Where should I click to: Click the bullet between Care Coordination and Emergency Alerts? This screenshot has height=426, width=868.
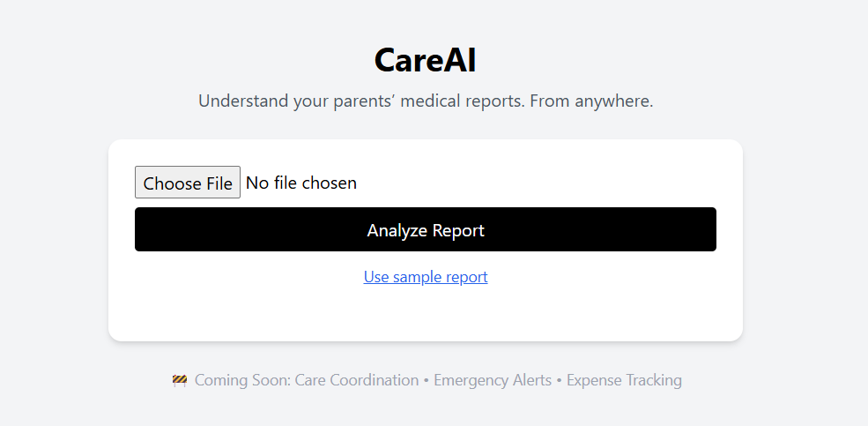(x=427, y=381)
